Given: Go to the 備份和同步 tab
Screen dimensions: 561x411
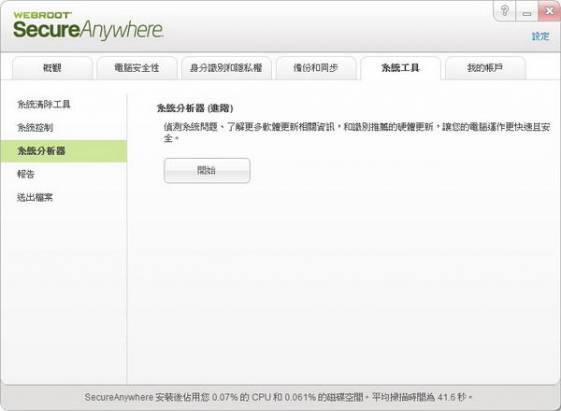Looking at the screenshot, I should point(316,68).
